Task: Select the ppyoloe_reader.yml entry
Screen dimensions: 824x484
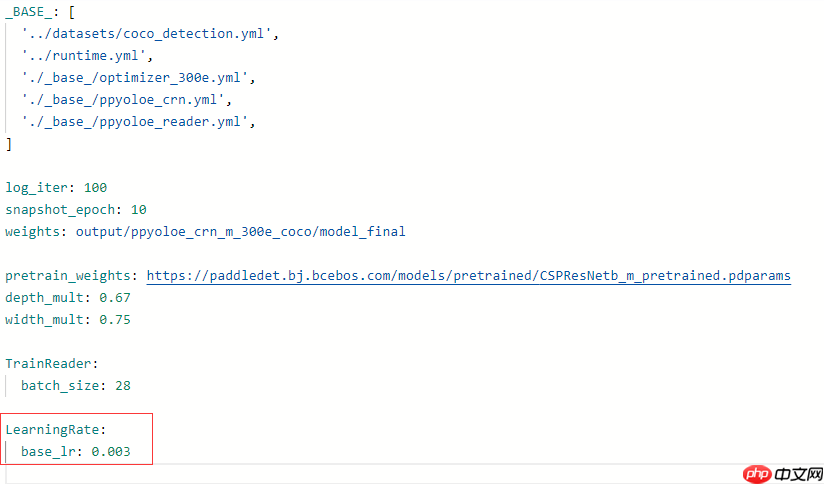Action: [x=138, y=122]
